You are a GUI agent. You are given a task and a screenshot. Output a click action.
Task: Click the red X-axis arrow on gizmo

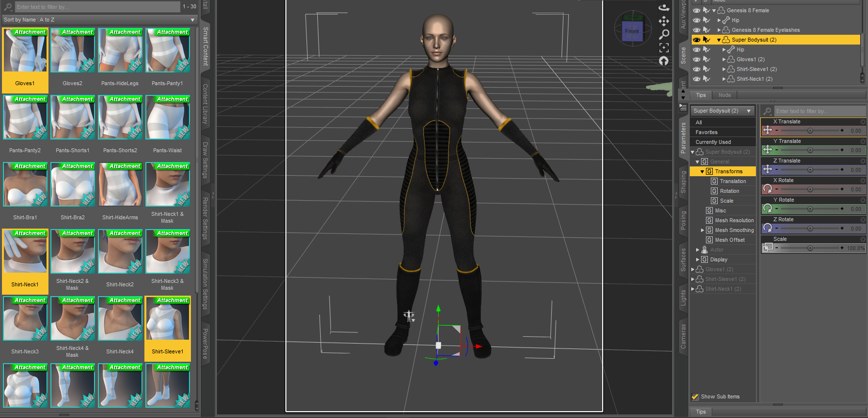[x=478, y=347]
